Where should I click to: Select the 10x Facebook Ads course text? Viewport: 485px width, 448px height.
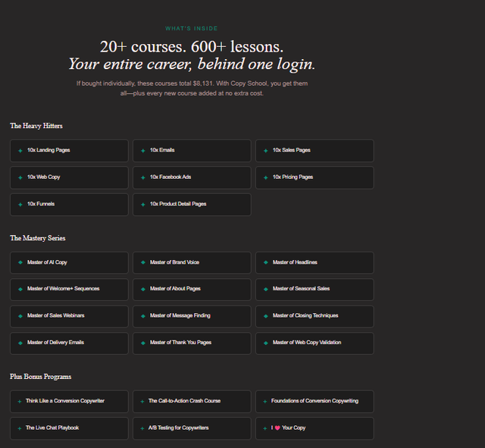point(171,177)
